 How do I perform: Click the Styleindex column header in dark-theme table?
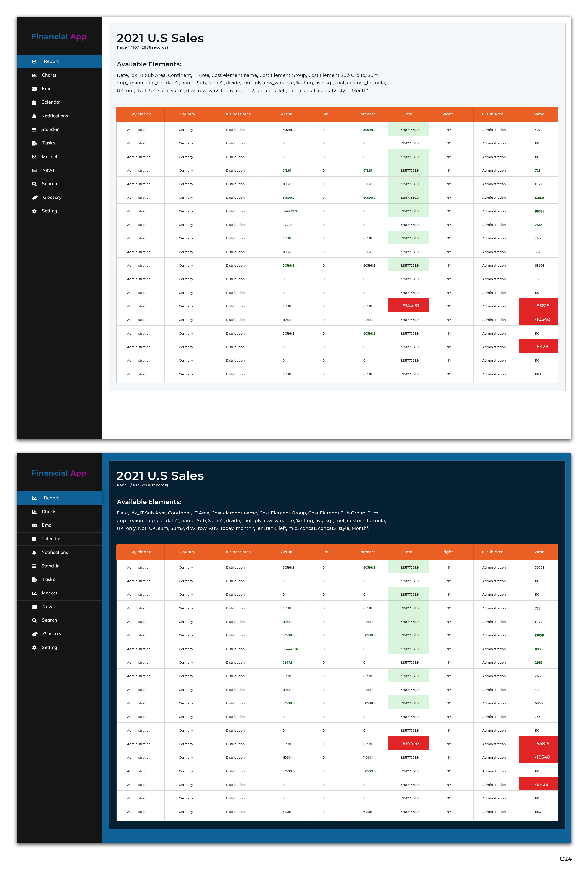(x=140, y=552)
